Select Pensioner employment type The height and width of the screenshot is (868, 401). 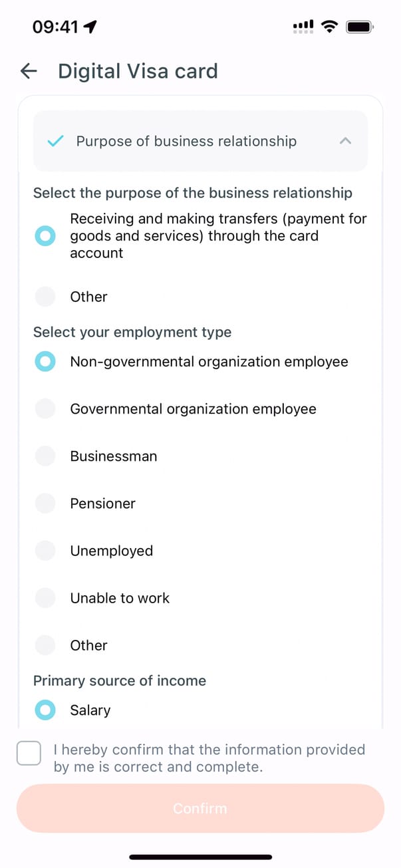point(45,504)
